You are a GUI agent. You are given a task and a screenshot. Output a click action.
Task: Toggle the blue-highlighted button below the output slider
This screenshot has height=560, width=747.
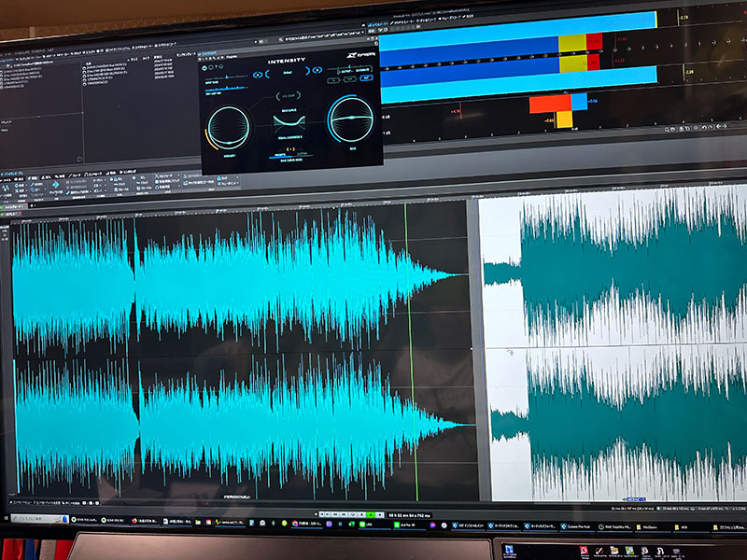[x=366, y=77]
